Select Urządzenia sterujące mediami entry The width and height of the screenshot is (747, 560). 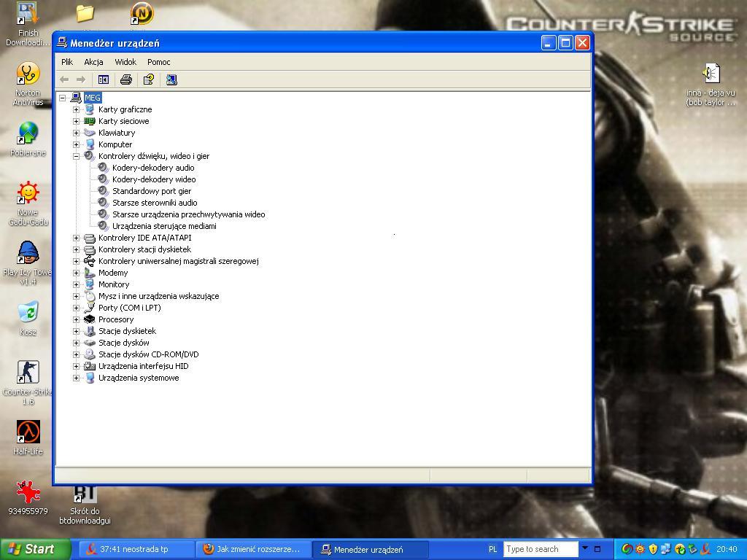click(x=164, y=226)
